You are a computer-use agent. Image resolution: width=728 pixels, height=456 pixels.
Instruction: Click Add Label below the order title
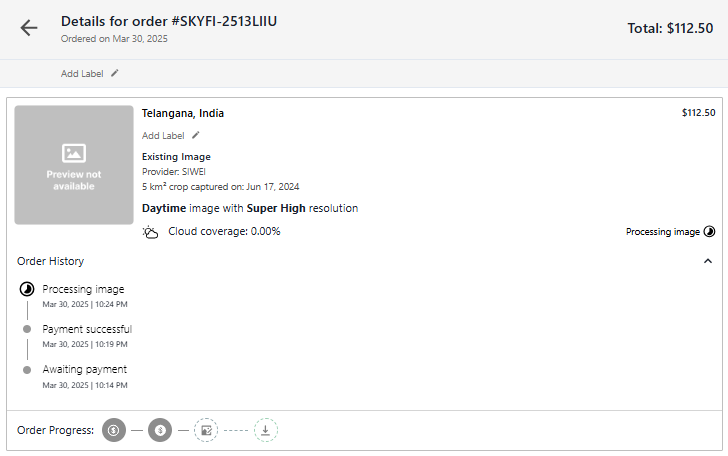point(82,73)
